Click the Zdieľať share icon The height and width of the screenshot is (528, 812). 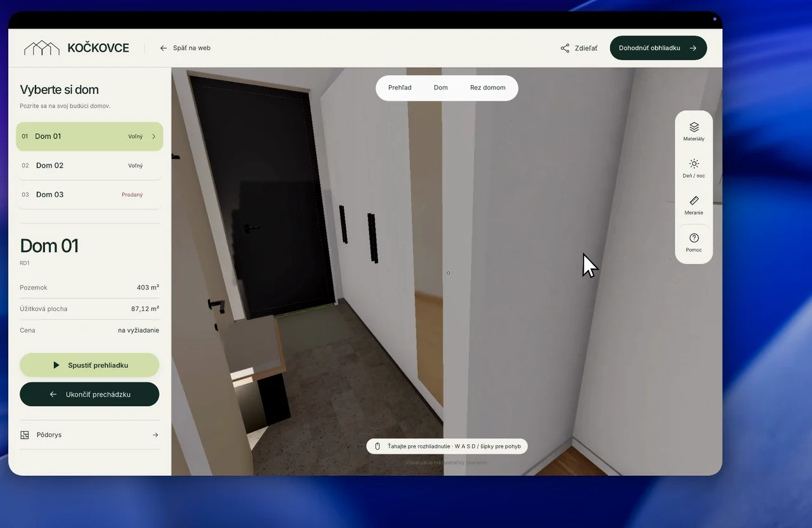[565, 48]
